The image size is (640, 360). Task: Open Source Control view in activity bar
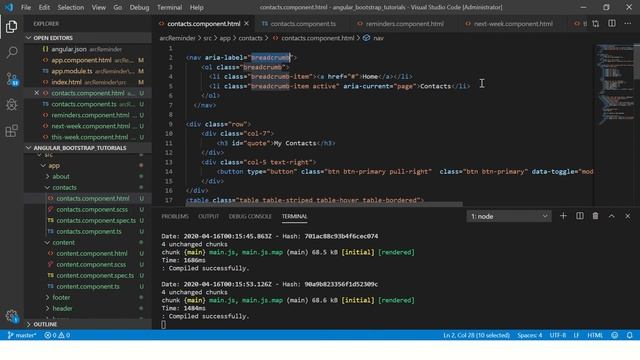(x=11, y=79)
